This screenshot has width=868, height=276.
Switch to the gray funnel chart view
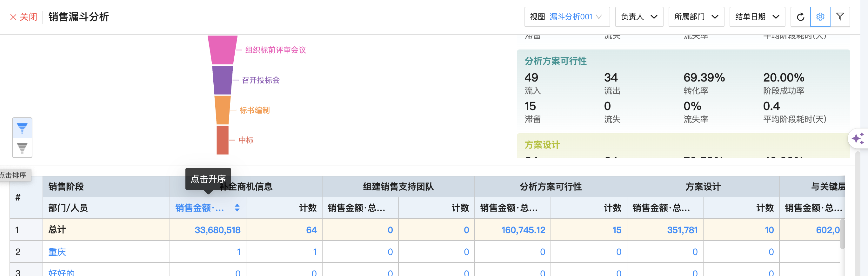point(22,148)
